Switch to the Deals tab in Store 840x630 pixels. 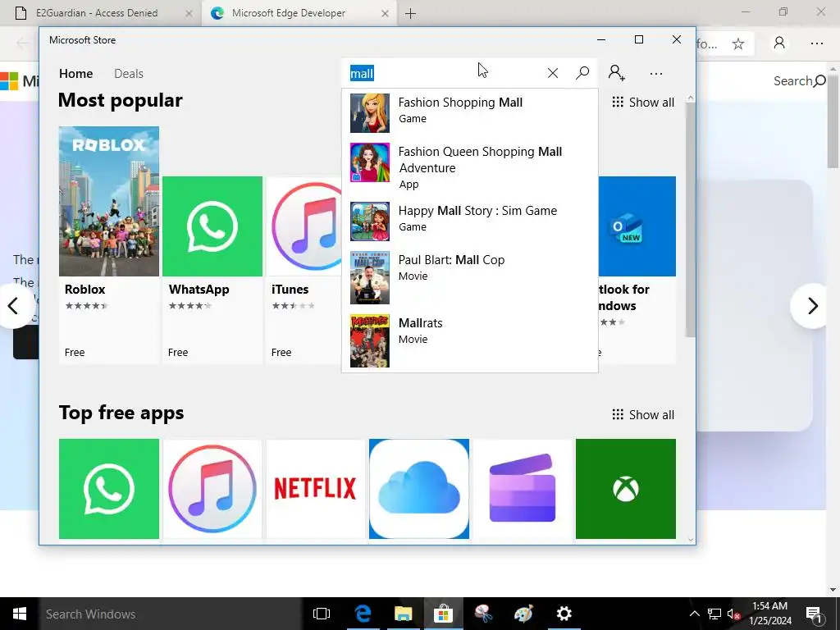pyautogui.click(x=129, y=73)
